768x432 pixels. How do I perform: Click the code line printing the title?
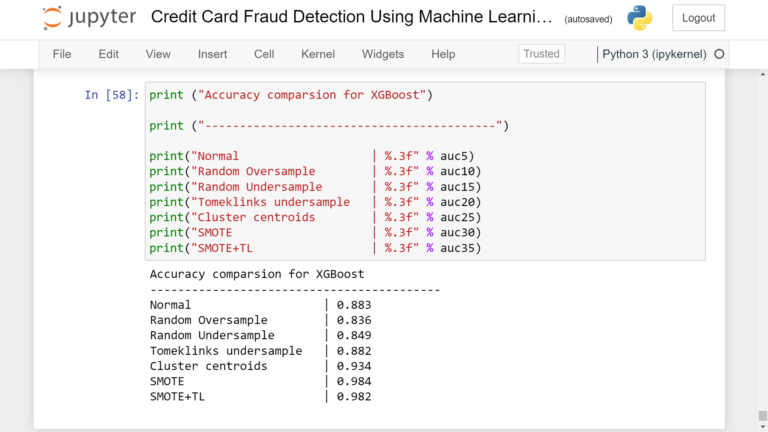tap(291, 95)
